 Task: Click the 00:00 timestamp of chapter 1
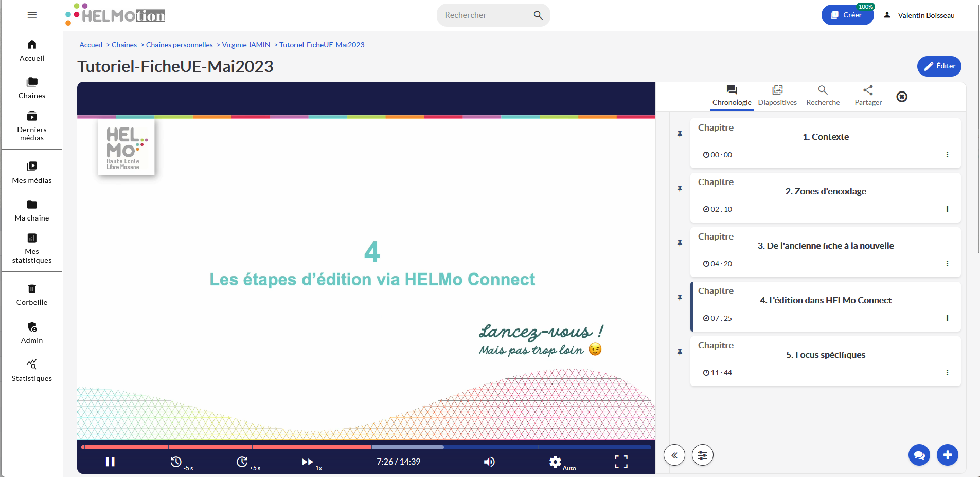(x=718, y=155)
